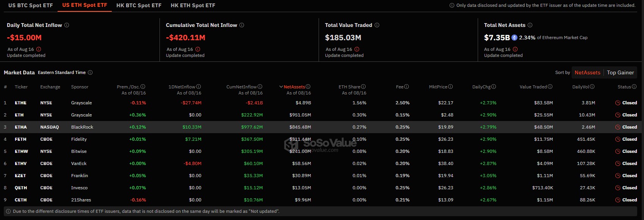Click the Franklin sponsor name
This screenshot has width=644, height=220.
(x=80, y=176)
